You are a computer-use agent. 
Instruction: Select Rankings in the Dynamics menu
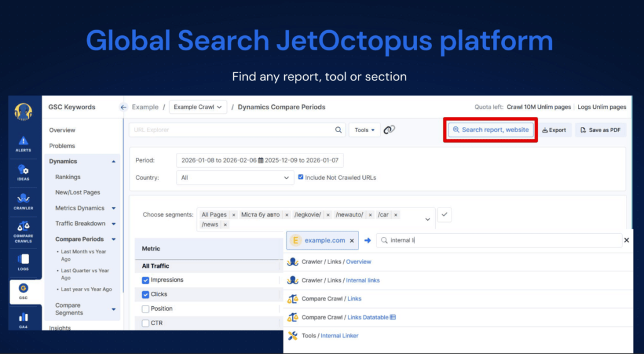[x=68, y=177]
